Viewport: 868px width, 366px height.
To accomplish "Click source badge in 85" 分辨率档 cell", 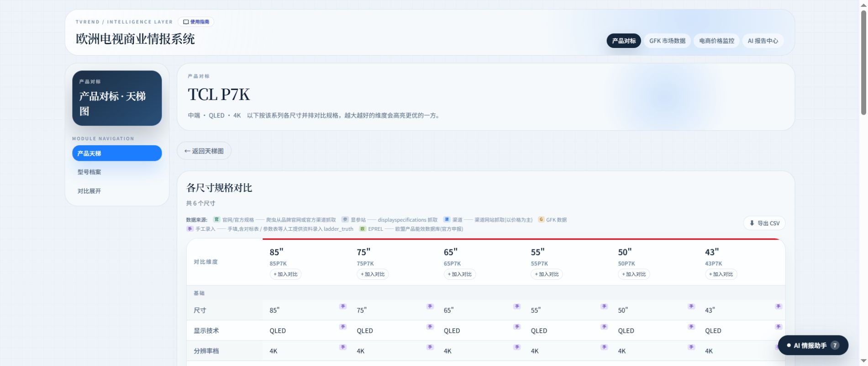I will pos(343,347).
